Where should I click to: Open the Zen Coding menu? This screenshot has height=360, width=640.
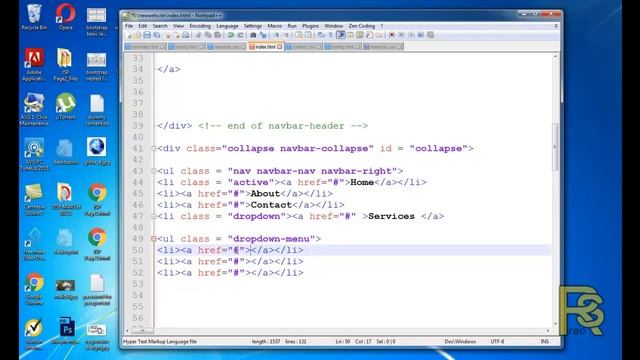point(362,26)
